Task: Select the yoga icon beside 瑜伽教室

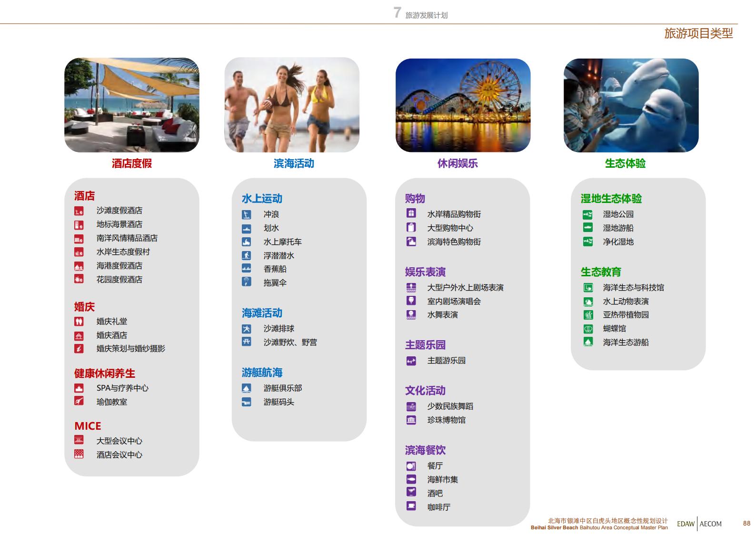Action: tap(79, 401)
